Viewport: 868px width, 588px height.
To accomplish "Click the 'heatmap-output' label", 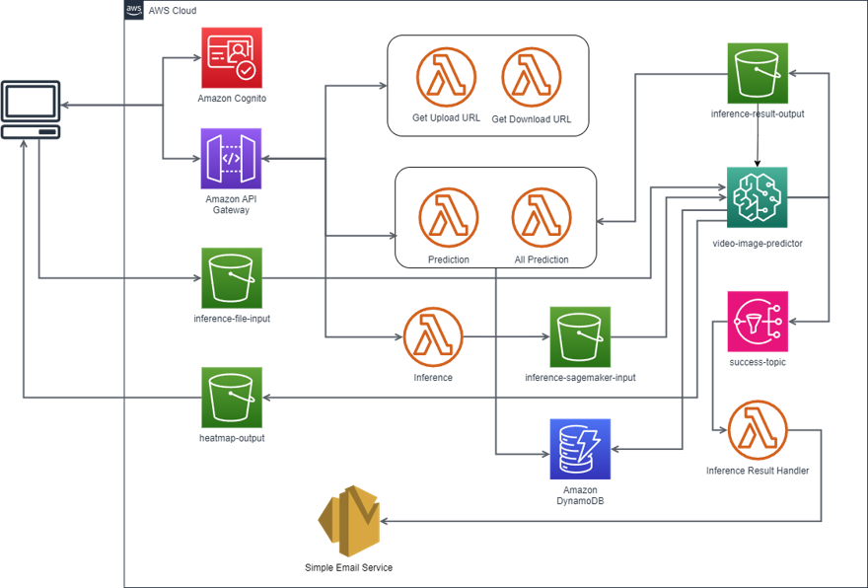I will click(232, 438).
